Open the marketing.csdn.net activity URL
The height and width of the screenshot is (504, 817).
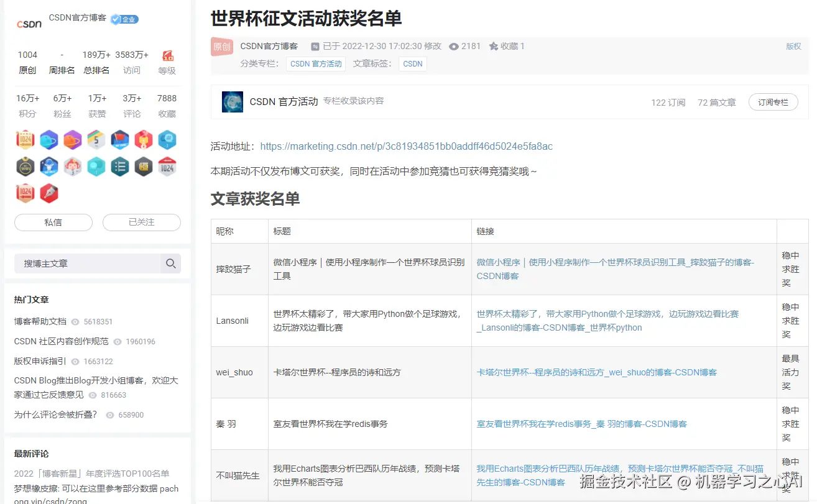point(407,147)
